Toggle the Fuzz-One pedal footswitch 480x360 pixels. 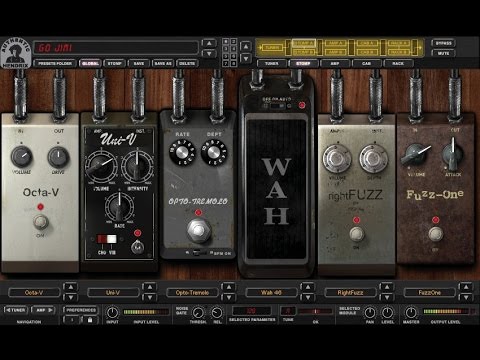click(435, 234)
